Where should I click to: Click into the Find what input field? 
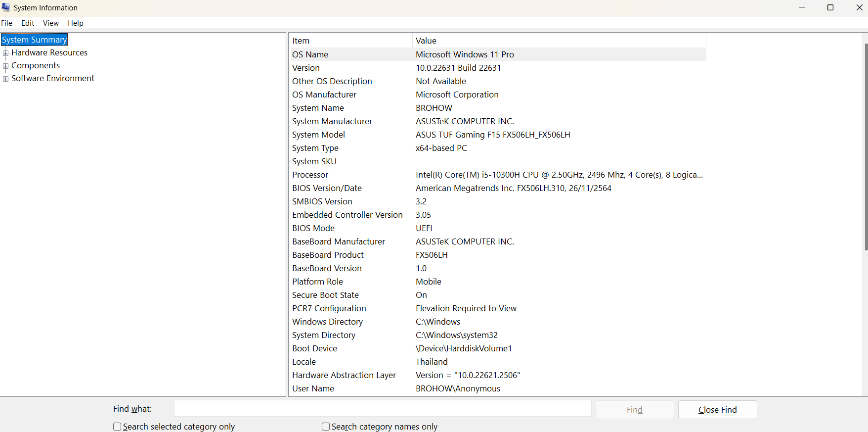(383, 409)
